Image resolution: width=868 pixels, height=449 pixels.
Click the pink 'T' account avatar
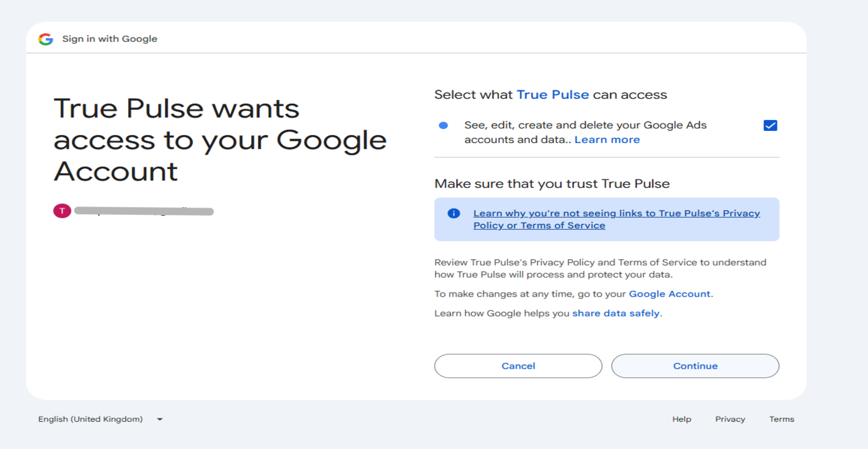pyautogui.click(x=62, y=211)
